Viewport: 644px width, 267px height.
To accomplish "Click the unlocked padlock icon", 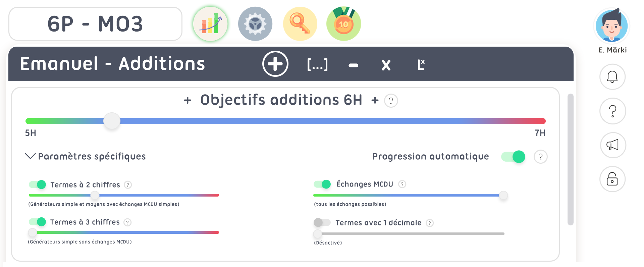I will 612,179.
